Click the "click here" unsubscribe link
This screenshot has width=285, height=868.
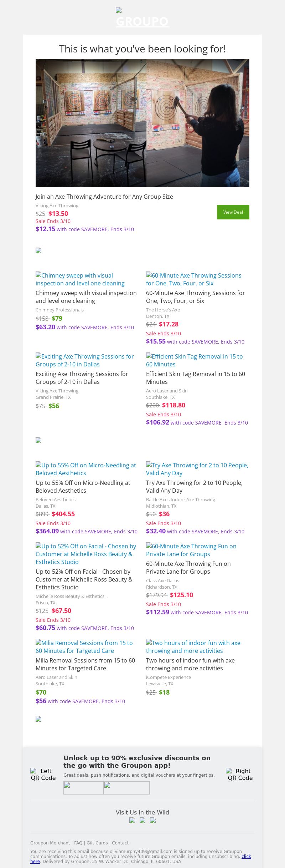(x=246, y=856)
